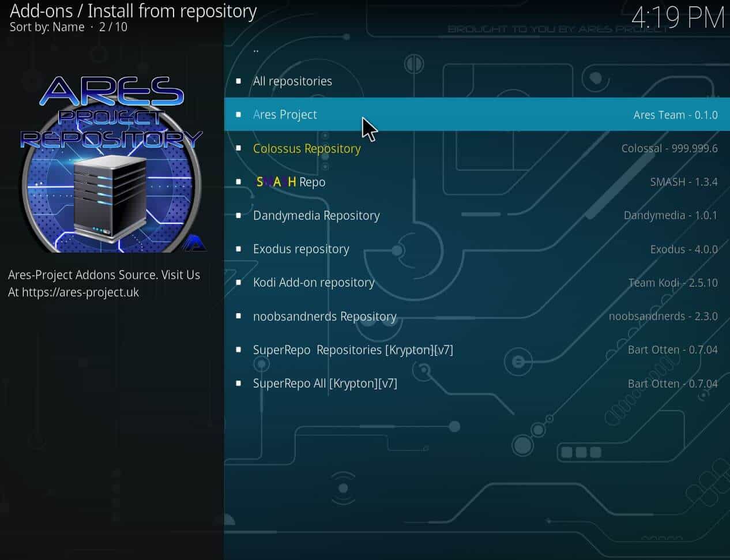Click the '2 / 10' item counter

[x=113, y=27]
